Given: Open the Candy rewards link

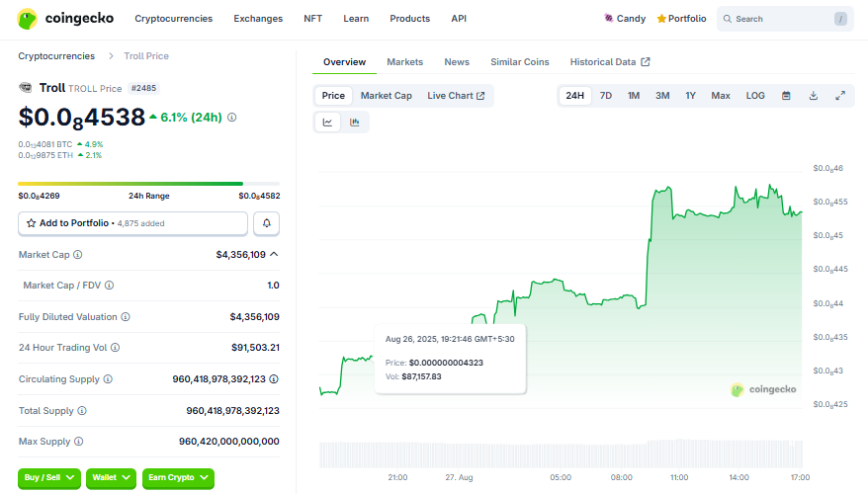Looking at the screenshot, I should (625, 19).
